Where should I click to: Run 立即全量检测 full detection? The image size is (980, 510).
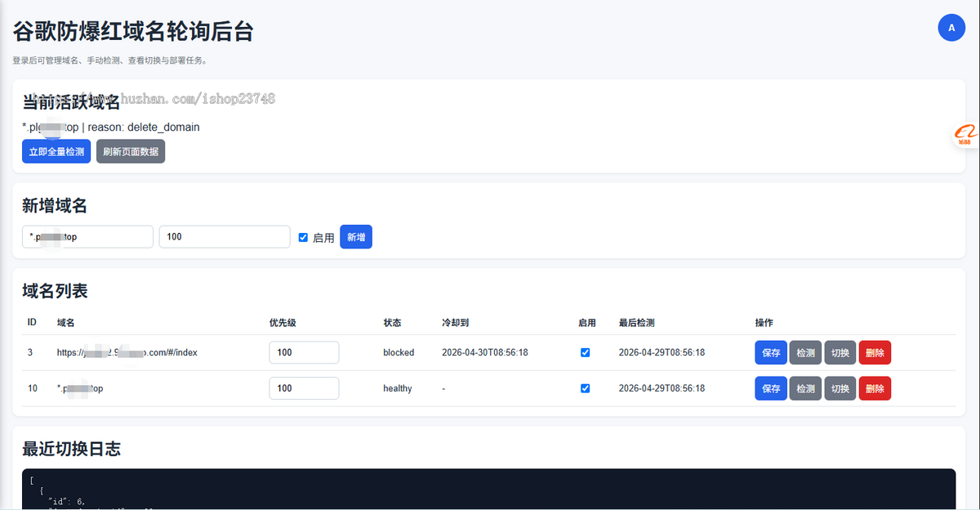(x=56, y=151)
